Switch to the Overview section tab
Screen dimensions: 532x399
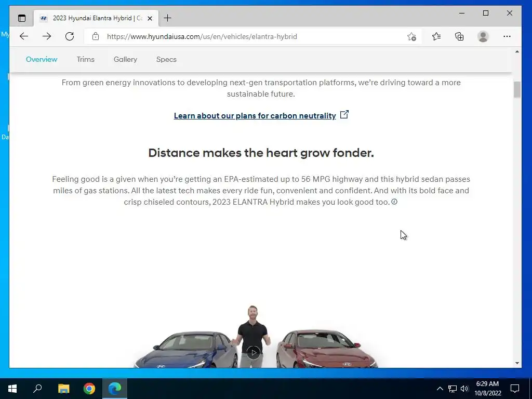tap(42, 59)
